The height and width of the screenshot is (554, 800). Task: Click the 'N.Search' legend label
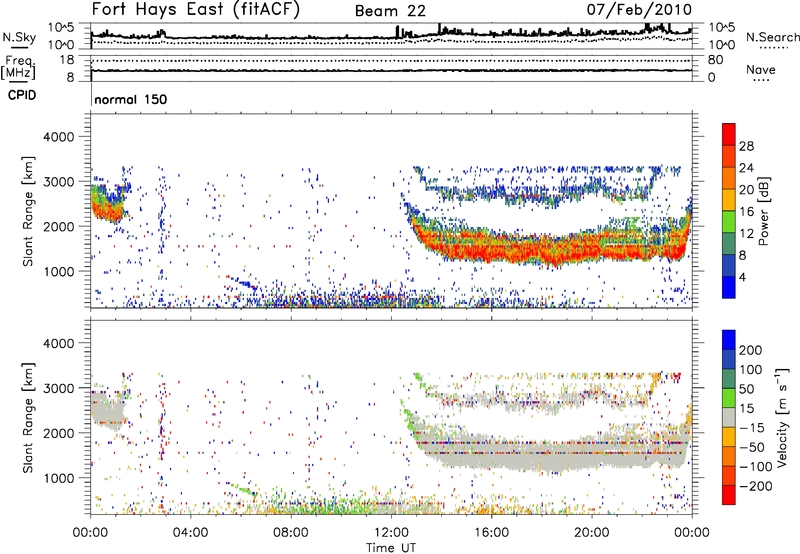(x=772, y=37)
